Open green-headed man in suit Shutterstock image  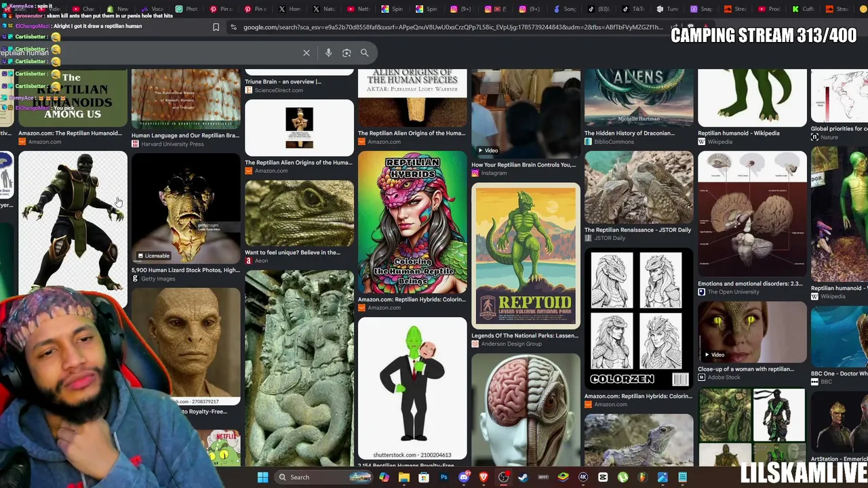coord(412,388)
